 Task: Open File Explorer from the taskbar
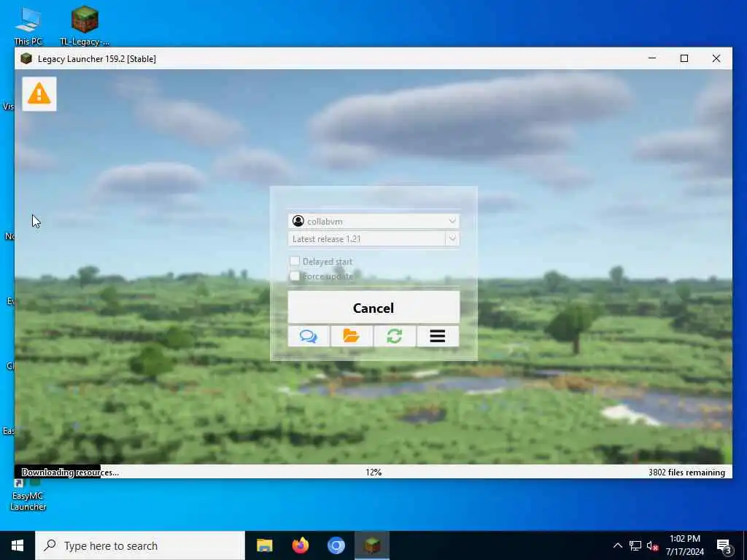click(264, 545)
